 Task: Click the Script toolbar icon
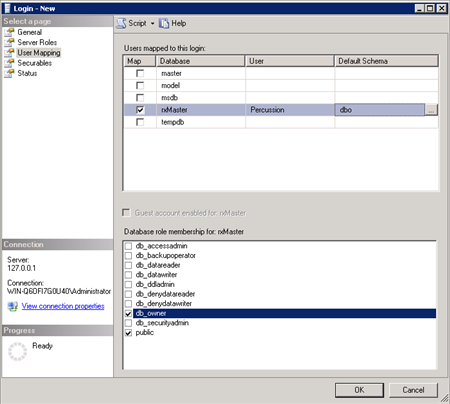121,23
